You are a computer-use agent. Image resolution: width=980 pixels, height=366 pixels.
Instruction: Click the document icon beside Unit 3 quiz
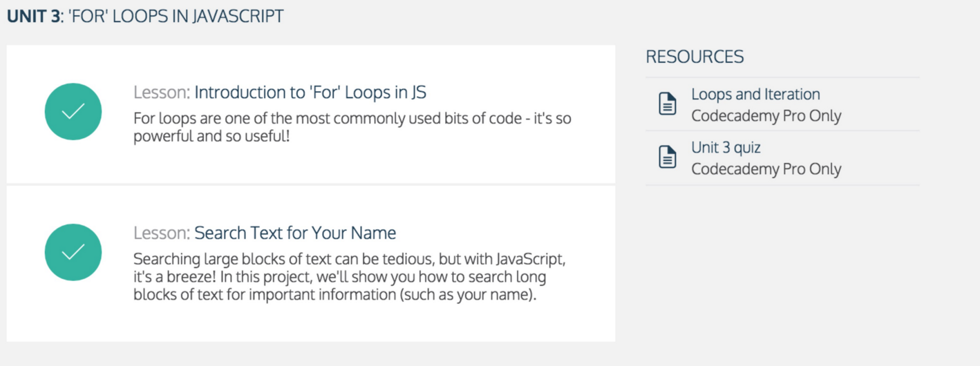[667, 157]
